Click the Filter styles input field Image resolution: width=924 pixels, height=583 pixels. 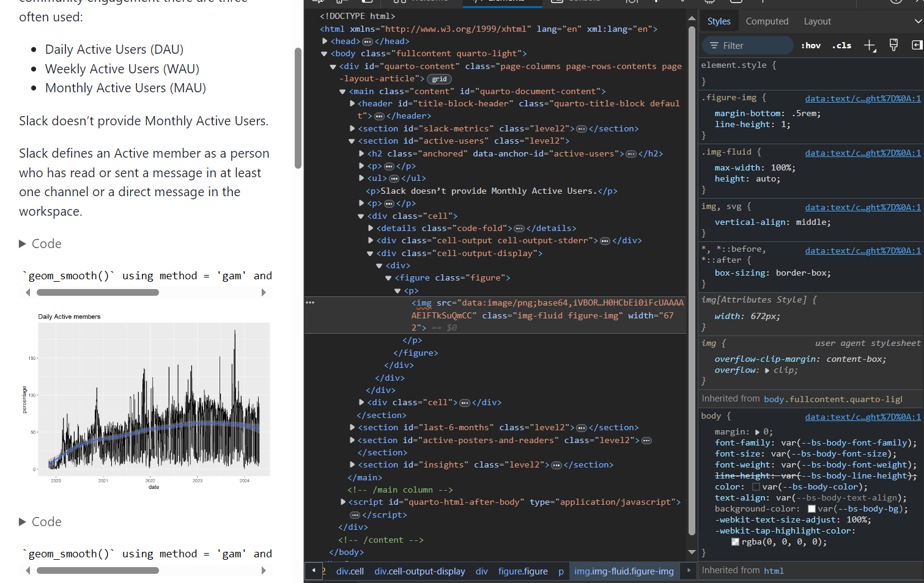747,45
